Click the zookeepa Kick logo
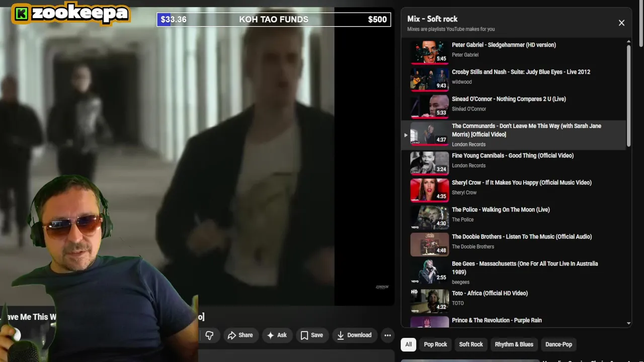The image size is (644, 362). 71,13
